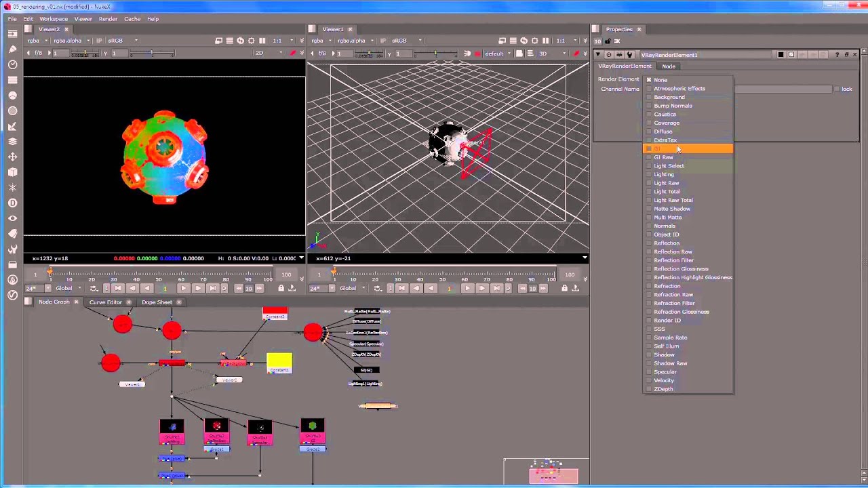The height and width of the screenshot is (488, 868).
Task: Open the V-Ray nodes toolbar icon
Action: click(x=12, y=295)
